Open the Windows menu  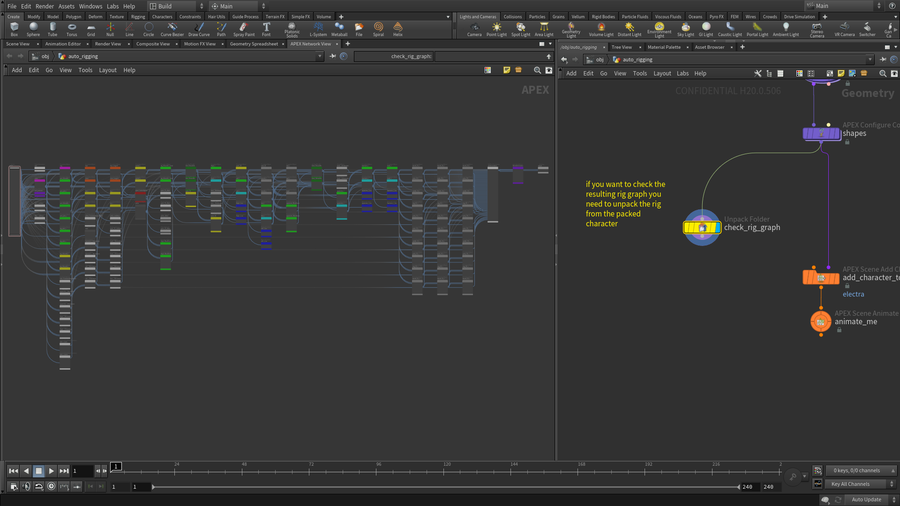90,6
